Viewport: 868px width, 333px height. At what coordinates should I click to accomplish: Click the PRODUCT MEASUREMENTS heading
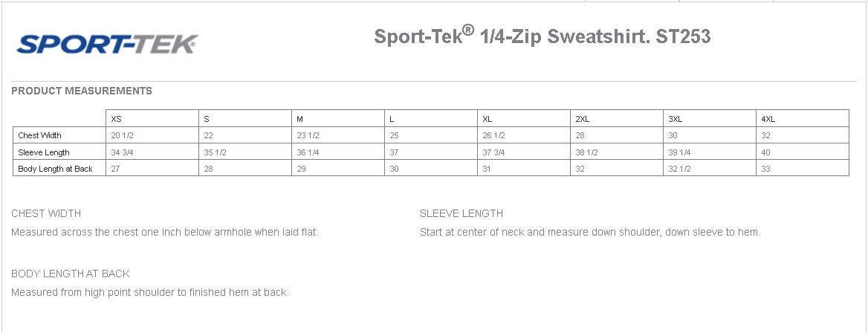(82, 91)
